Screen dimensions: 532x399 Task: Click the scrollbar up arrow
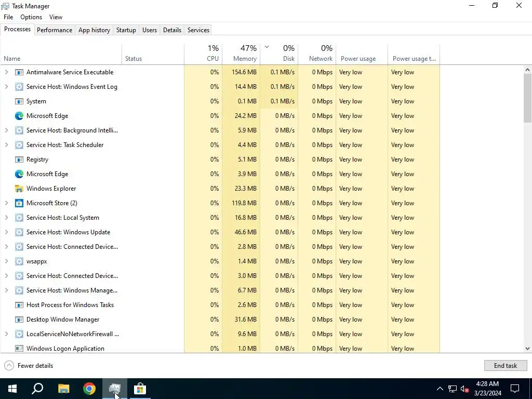pos(527,70)
